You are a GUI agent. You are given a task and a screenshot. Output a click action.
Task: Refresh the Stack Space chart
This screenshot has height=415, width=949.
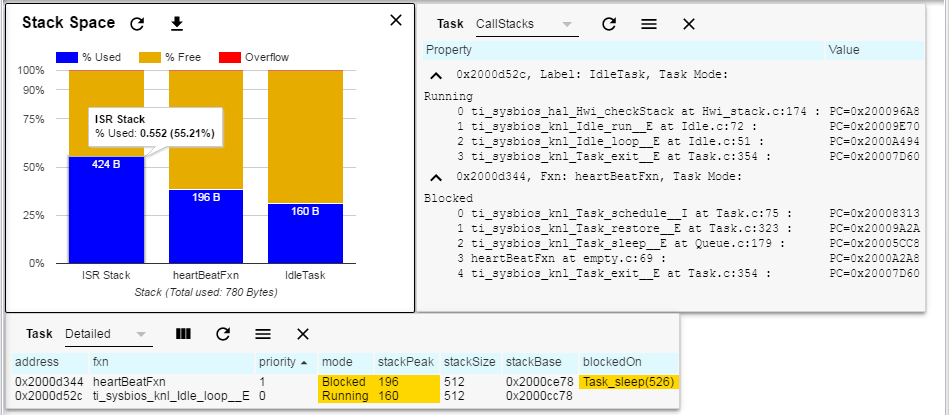[x=137, y=24]
